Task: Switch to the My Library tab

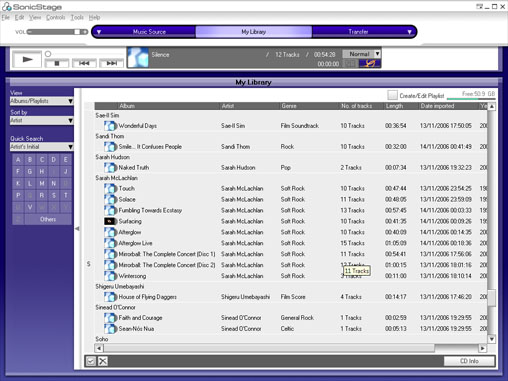Action: [254, 32]
